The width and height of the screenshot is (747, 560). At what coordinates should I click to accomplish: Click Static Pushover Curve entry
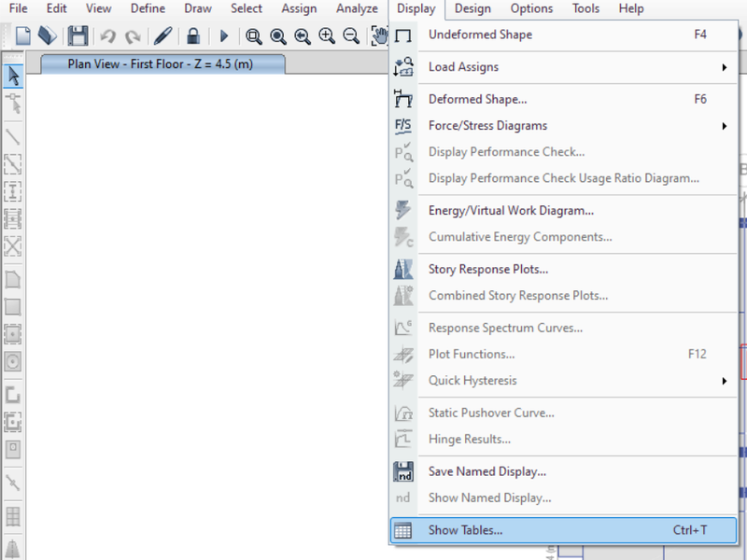[x=564, y=413]
